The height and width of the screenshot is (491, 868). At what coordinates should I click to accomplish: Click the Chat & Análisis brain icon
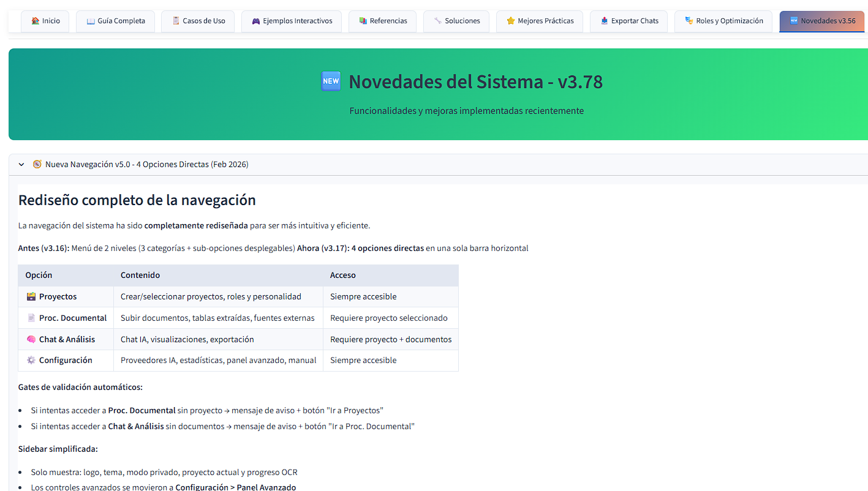31,339
